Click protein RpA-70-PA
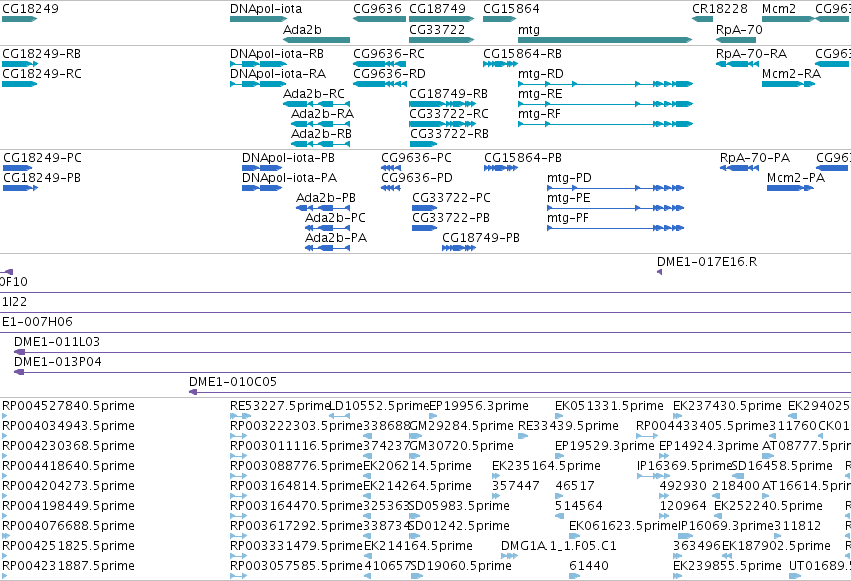The height and width of the screenshot is (581, 851). [x=755, y=158]
